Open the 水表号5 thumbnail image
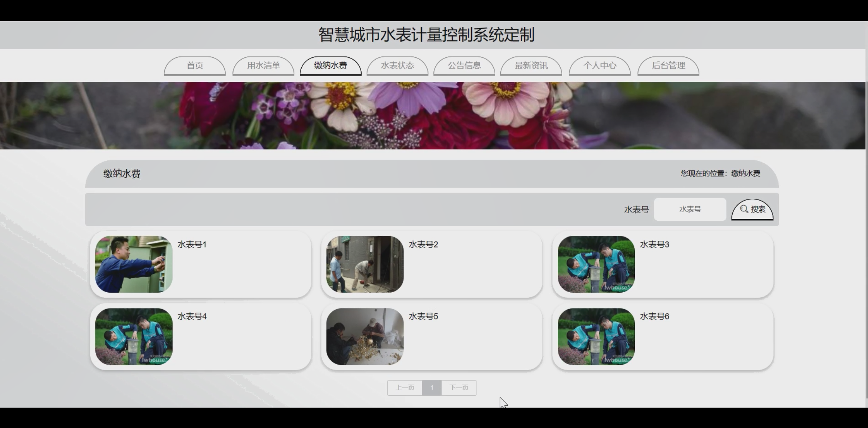Image resolution: width=868 pixels, height=428 pixels. pos(365,336)
